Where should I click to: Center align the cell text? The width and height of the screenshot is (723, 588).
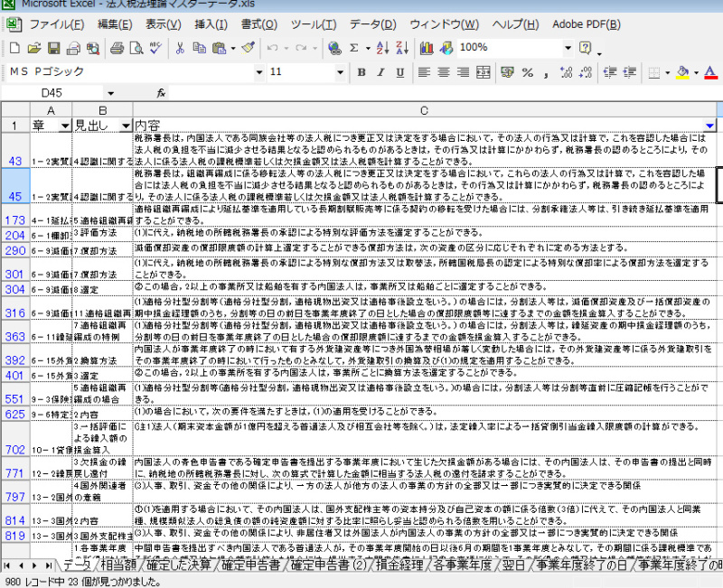click(444, 72)
